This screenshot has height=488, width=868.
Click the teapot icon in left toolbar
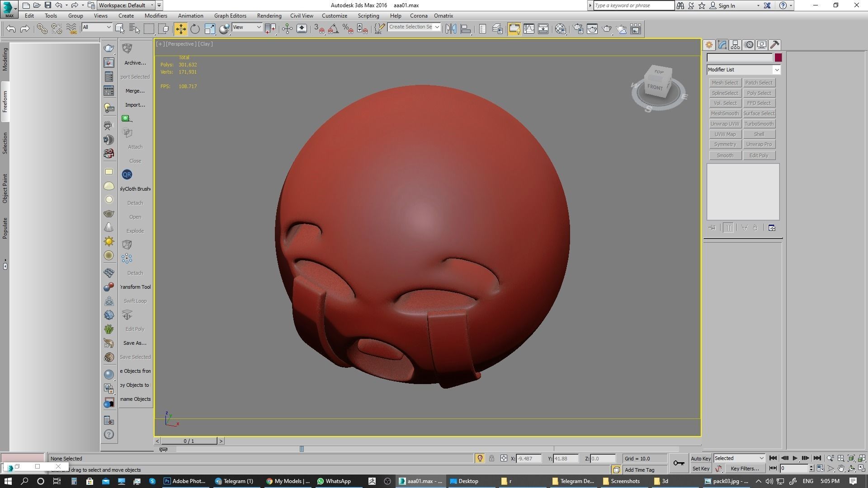108,48
